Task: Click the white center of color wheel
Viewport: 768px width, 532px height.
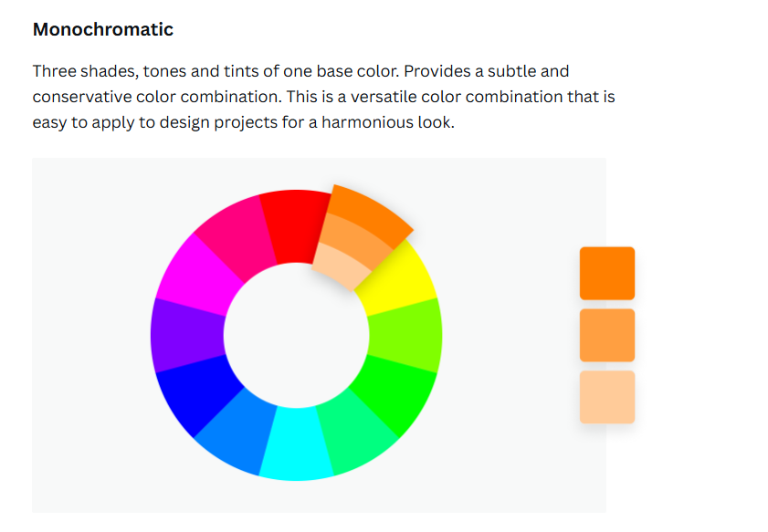Action: pyautogui.click(x=296, y=335)
